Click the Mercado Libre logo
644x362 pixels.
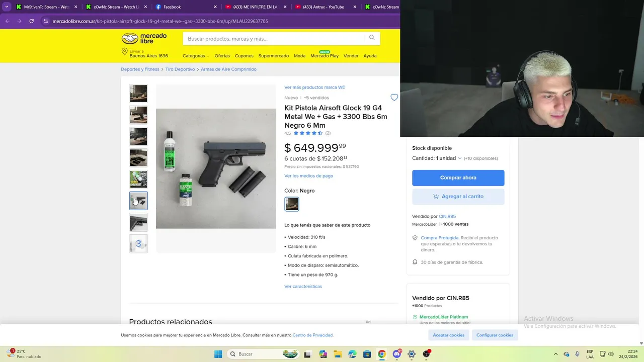(x=144, y=39)
